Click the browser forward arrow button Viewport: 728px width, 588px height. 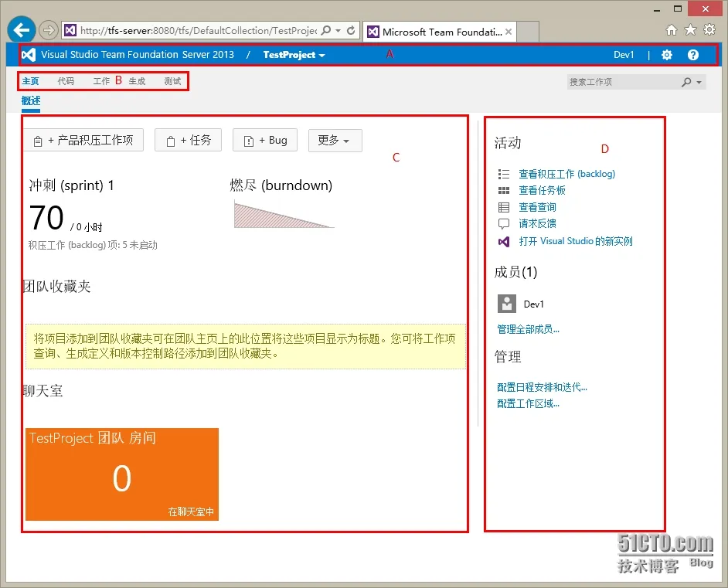(x=48, y=31)
